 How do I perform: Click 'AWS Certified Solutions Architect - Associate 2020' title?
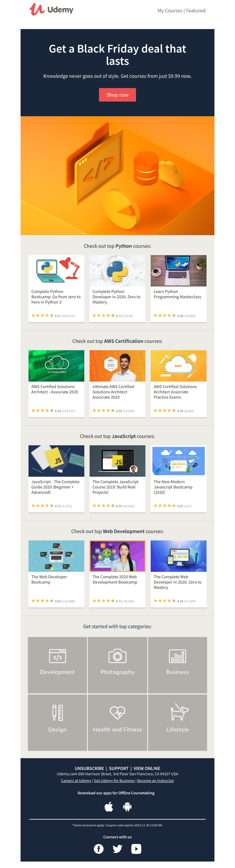coord(55,389)
